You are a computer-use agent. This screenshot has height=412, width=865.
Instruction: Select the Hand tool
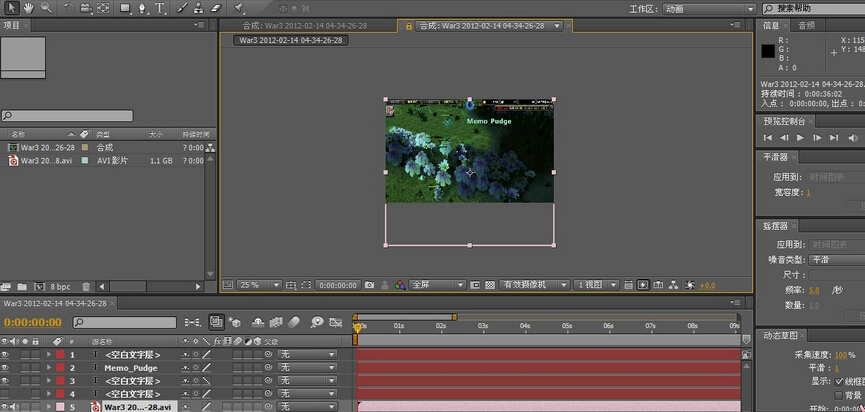click(29, 8)
